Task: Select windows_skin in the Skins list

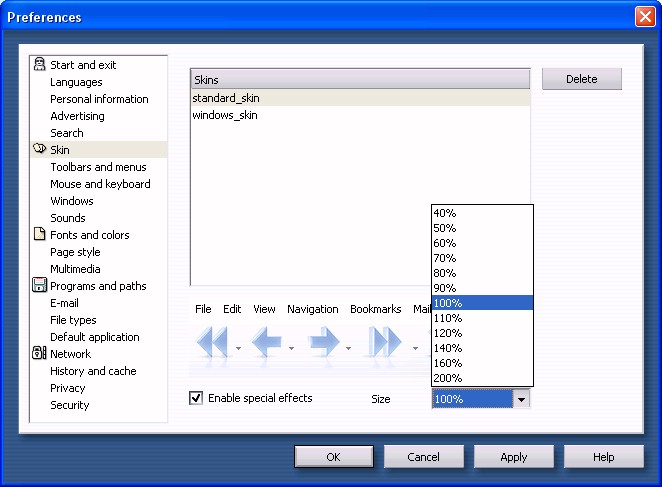Action: tap(225, 115)
